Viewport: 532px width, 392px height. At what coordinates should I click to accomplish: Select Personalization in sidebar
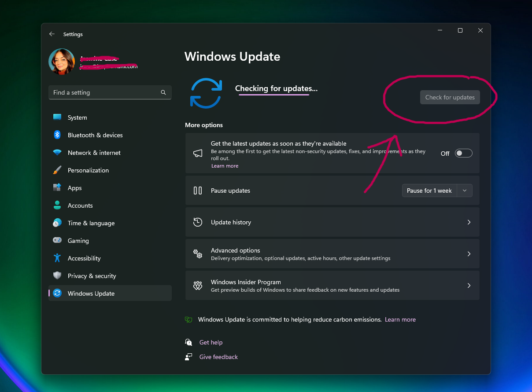pyautogui.click(x=110, y=170)
